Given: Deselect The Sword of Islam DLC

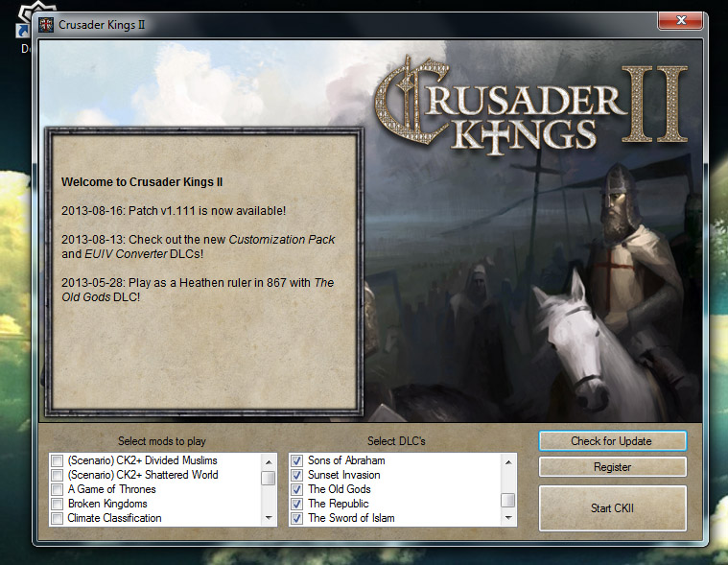Looking at the screenshot, I should [297, 518].
